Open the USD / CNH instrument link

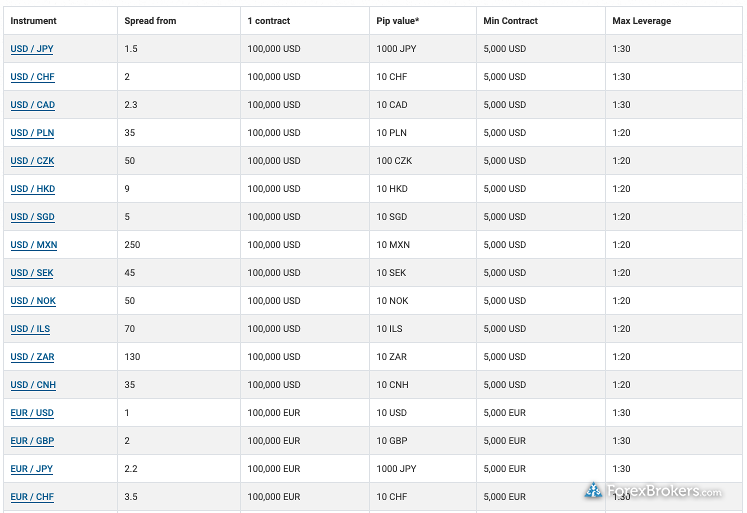[x=33, y=385]
